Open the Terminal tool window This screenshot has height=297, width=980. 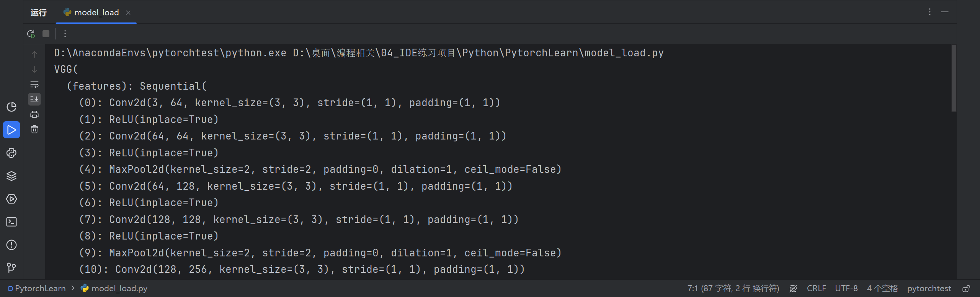(x=11, y=222)
